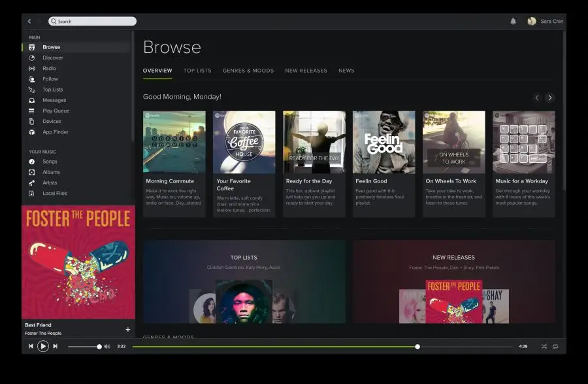Open the Radio icon in sidebar
The height and width of the screenshot is (384, 588).
tap(32, 68)
